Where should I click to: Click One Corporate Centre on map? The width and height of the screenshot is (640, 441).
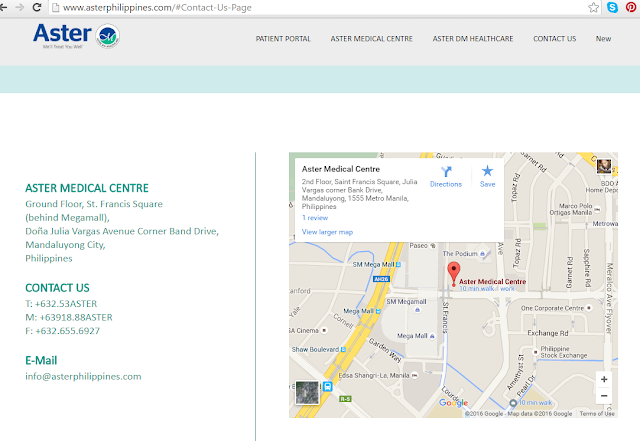(552, 308)
